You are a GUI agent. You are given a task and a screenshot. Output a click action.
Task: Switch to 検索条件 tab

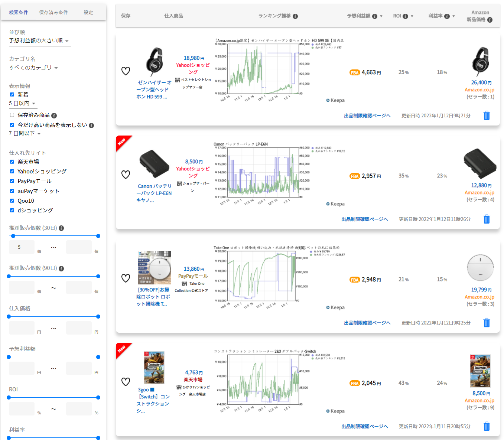[19, 13]
